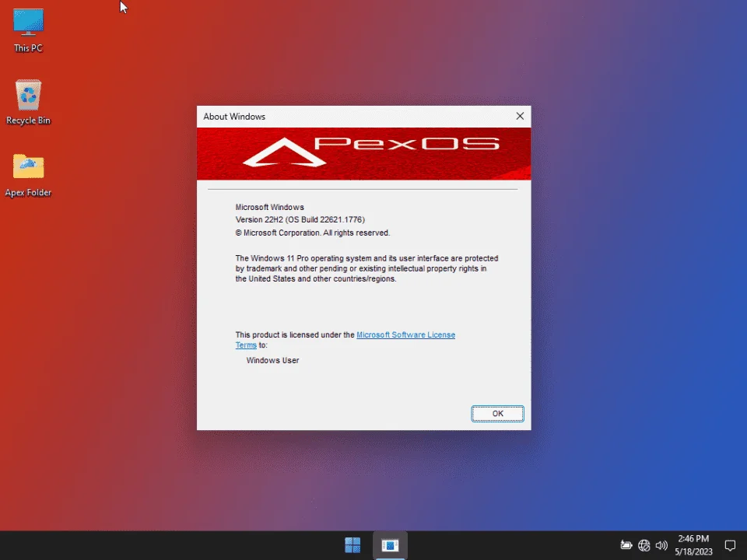Image resolution: width=747 pixels, height=560 pixels.
Task: Open the network globe tray icon
Action: tap(644, 545)
